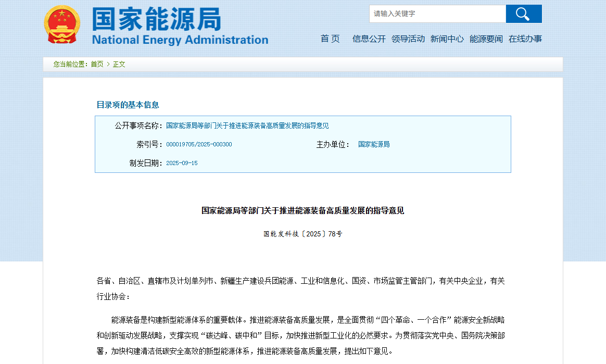This screenshot has height=364, width=606.
Task: Click the 请输入关键字 search input field
Action: 437,14
